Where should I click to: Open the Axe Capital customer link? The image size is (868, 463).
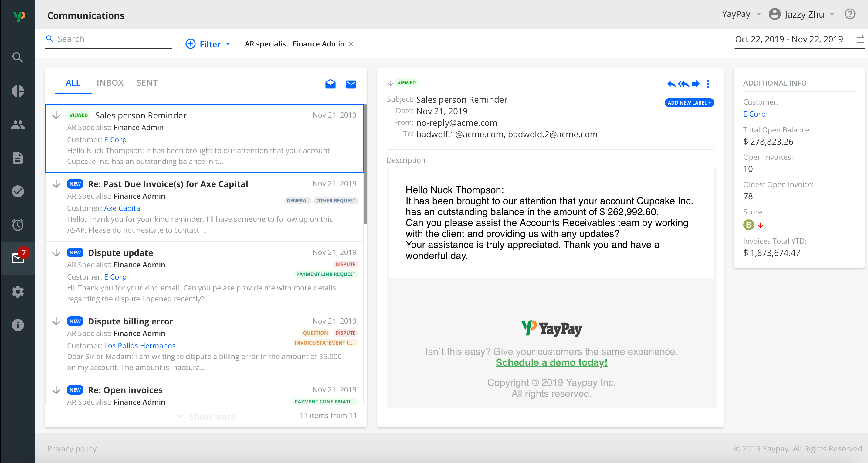pos(123,208)
